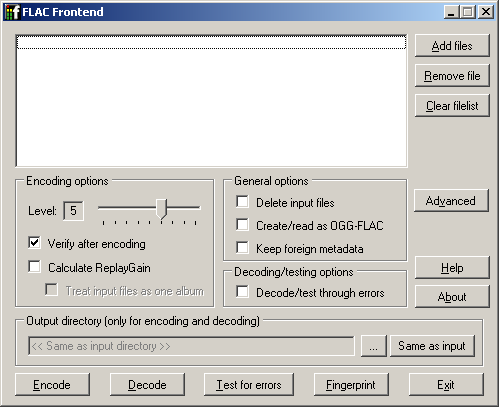Screen dimensions: 499x407
Task: Click the Fingerprint button
Action: coord(351,385)
